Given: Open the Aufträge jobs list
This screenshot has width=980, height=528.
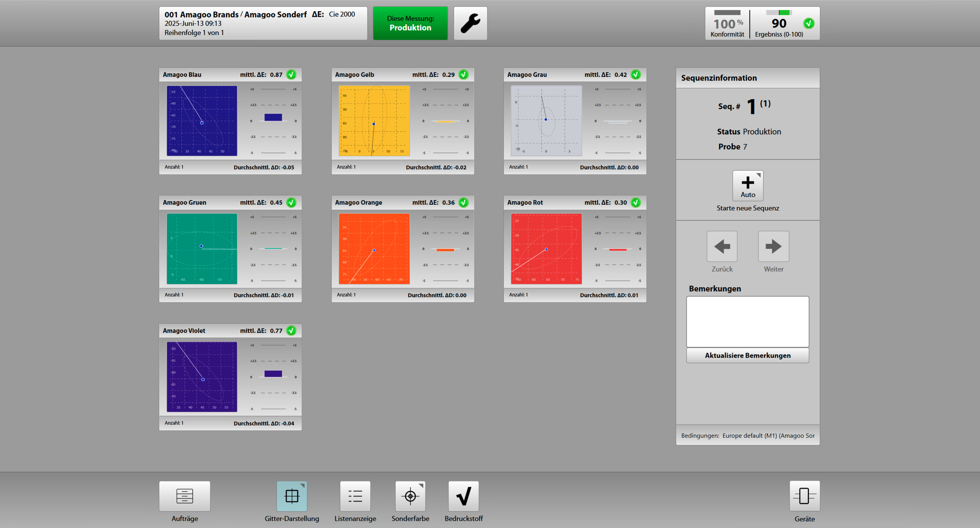Looking at the screenshot, I should [x=184, y=496].
